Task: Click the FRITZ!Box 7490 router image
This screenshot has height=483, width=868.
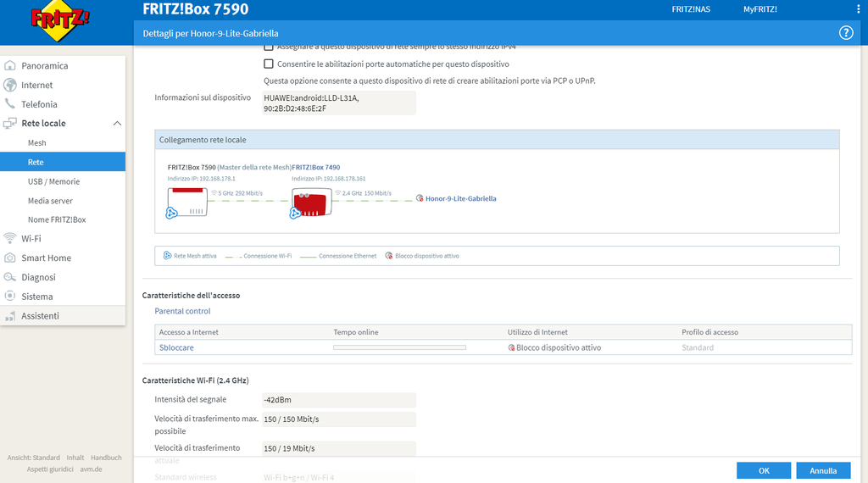Action: click(312, 202)
